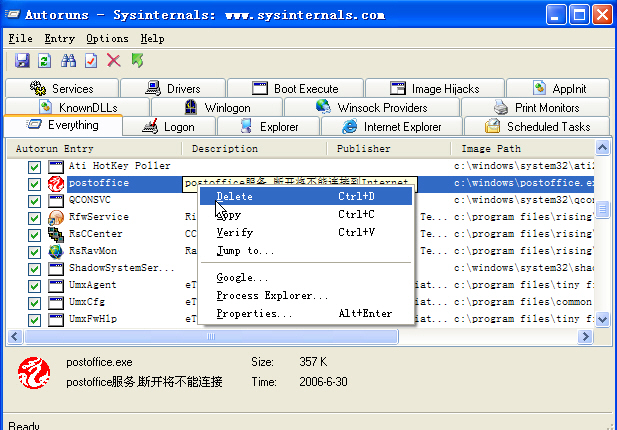The width and height of the screenshot is (617, 430).
Task: Uncheck the QCONSVC entry checkbox
Action: point(34,201)
